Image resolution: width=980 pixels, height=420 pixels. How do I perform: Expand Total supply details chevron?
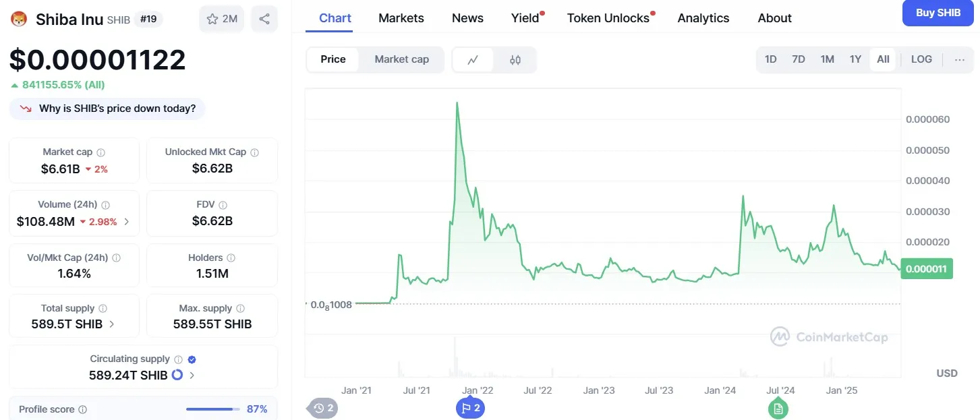112,324
